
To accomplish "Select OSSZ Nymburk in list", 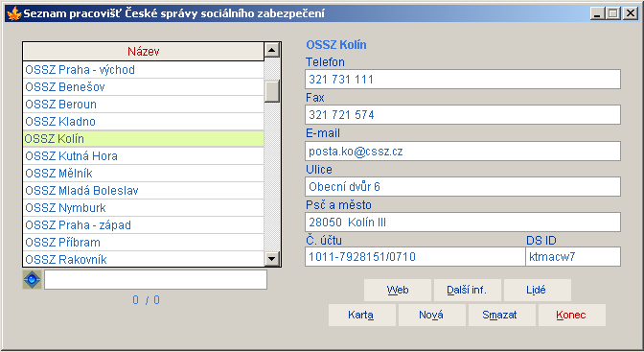I will [144, 208].
